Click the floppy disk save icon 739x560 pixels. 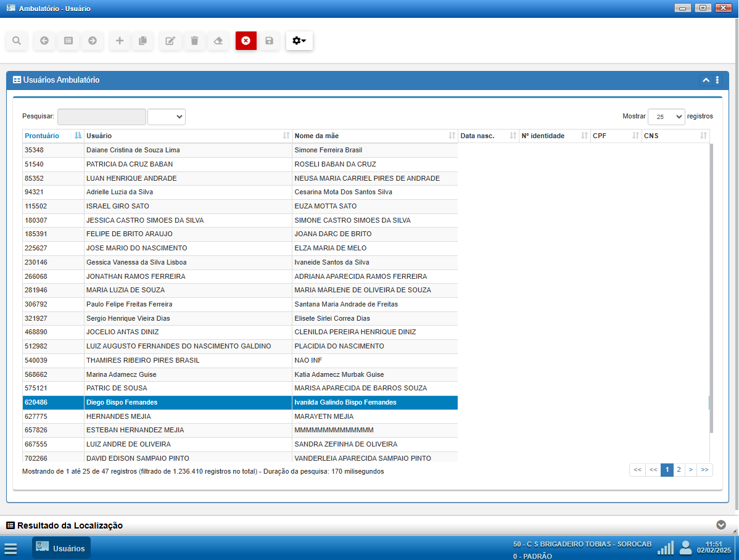tap(269, 41)
